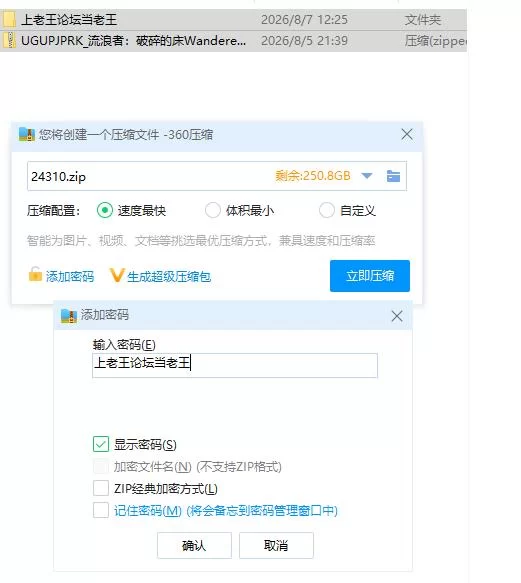Click the 生成超级压缩包 link
Viewport: 521px width, 583px height.
point(169,277)
